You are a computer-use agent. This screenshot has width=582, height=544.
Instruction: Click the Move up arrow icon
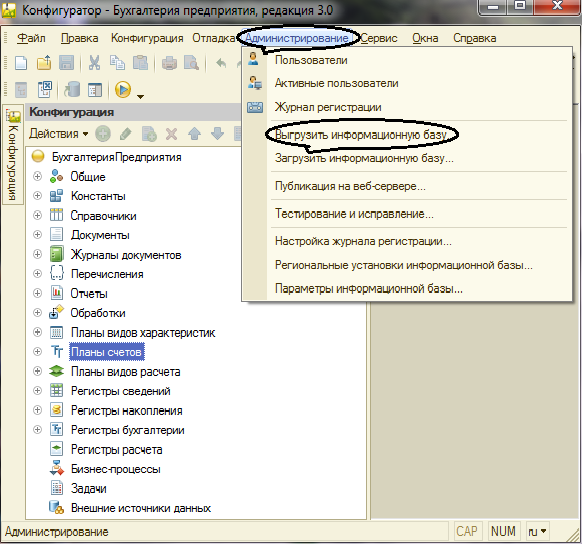[x=194, y=134]
